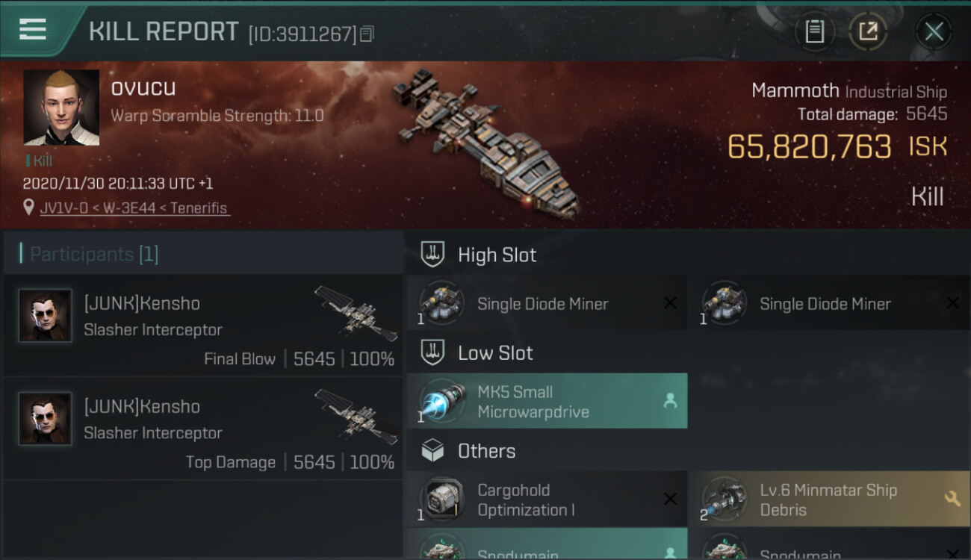The width and height of the screenshot is (971, 560).
Task: Click the wrench icon on Ship Debris
Action: click(x=952, y=498)
